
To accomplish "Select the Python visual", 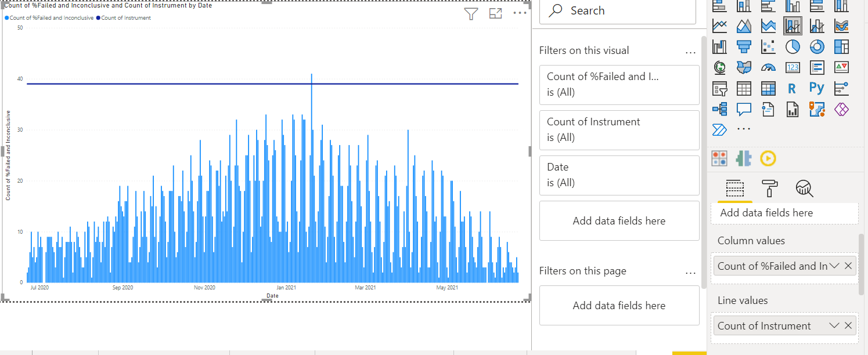I will pos(817,88).
